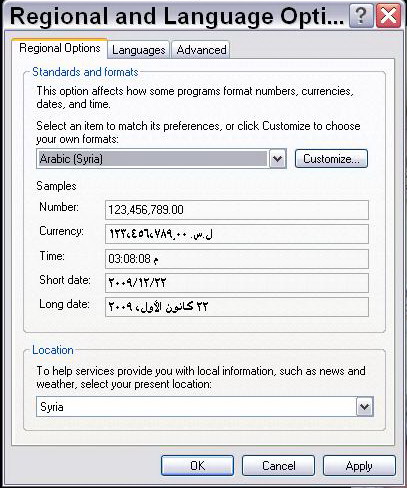Click the Cancel button
The image size is (407, 488).
coord(278,466)
